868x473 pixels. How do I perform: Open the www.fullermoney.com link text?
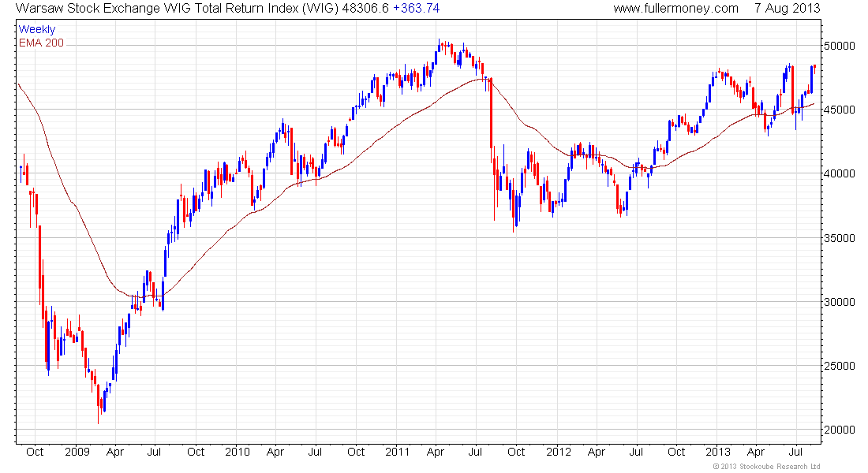click(675, 9)
